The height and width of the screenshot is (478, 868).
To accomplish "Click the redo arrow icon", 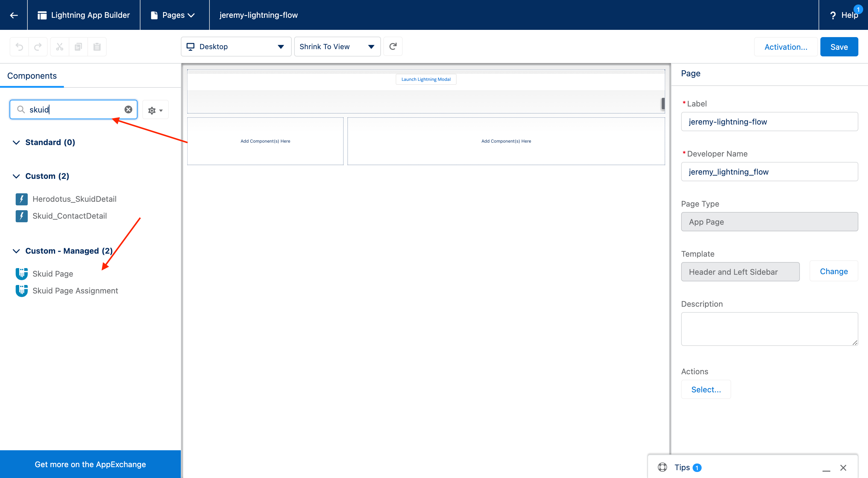I will click(x=38, y=46).
